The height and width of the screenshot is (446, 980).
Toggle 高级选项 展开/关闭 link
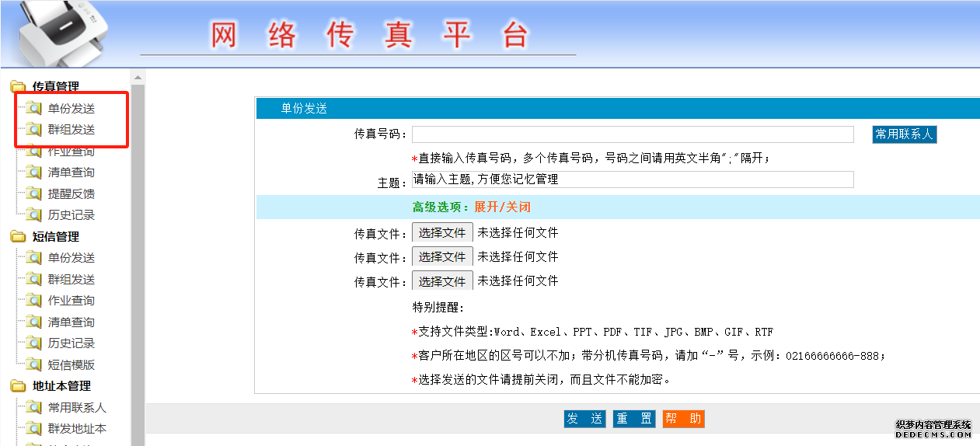502,207
